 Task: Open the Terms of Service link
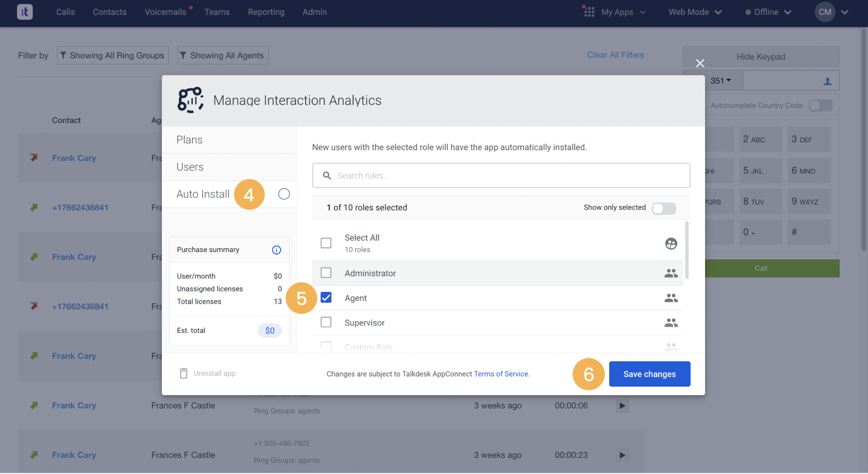click(x=502, y=374)
